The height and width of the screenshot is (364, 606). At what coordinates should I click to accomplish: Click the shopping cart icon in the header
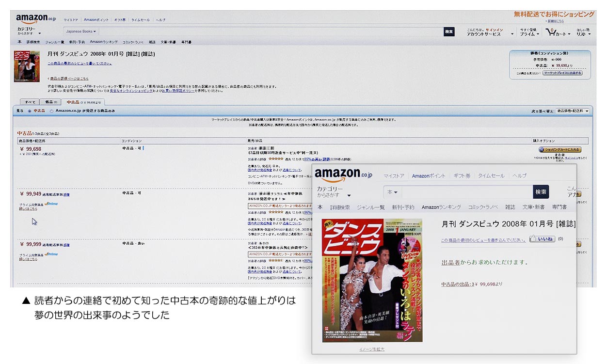tap(551, 32)
